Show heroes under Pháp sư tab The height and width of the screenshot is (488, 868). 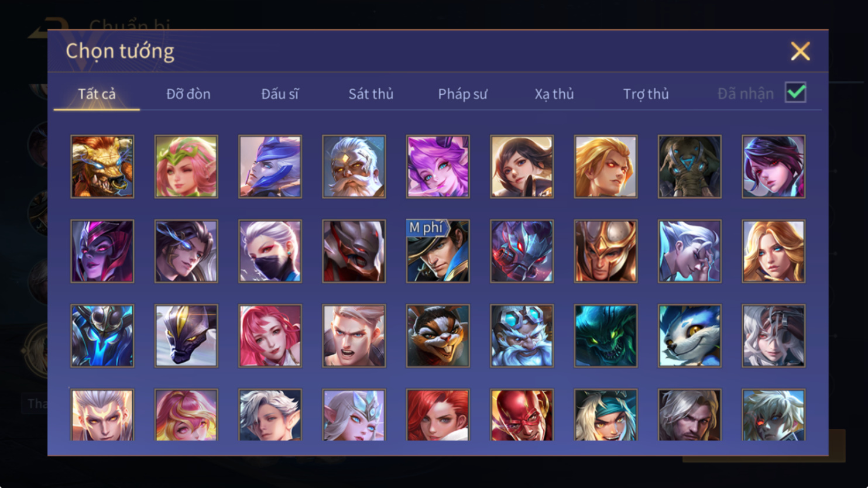pyautogui.click(x=462, y=94)
